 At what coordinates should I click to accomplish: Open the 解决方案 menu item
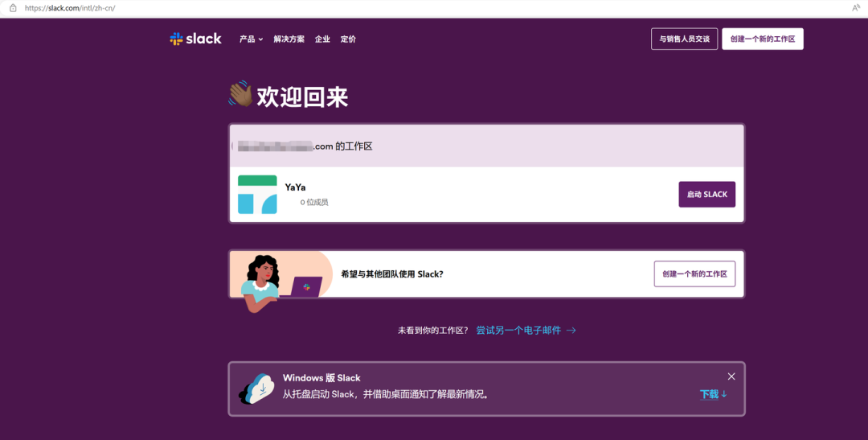point(289,39)
